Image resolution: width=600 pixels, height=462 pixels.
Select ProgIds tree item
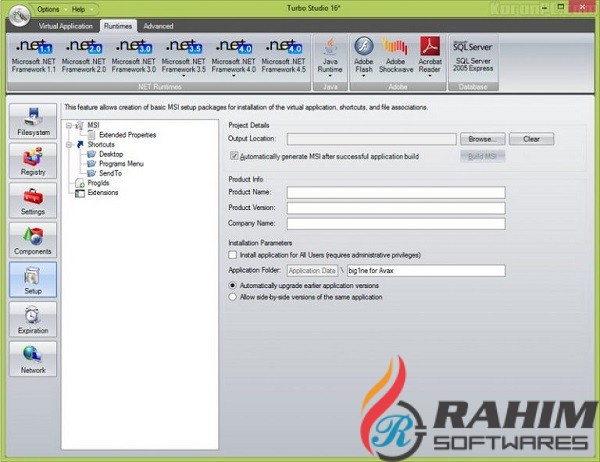pos(98,183)
